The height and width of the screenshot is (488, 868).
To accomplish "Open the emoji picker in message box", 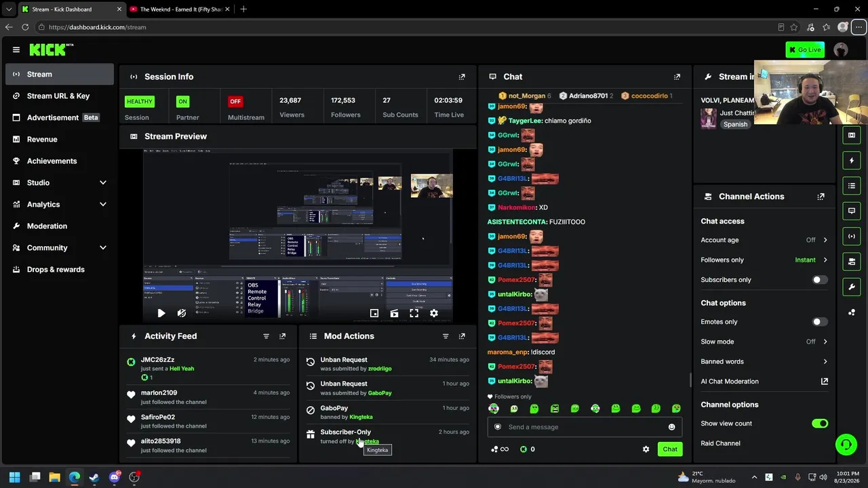I will [x=671, y=427].
